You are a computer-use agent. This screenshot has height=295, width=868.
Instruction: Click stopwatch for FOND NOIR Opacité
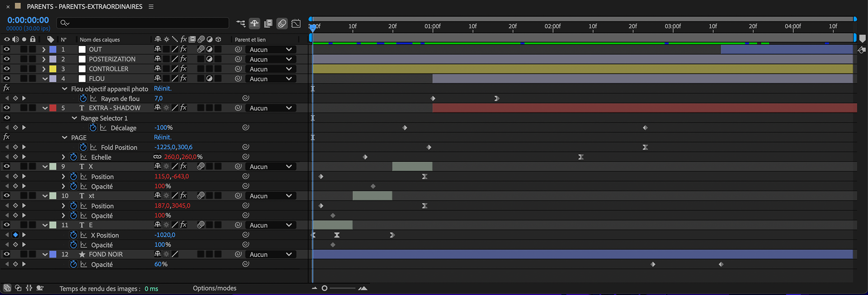point(73,264)
